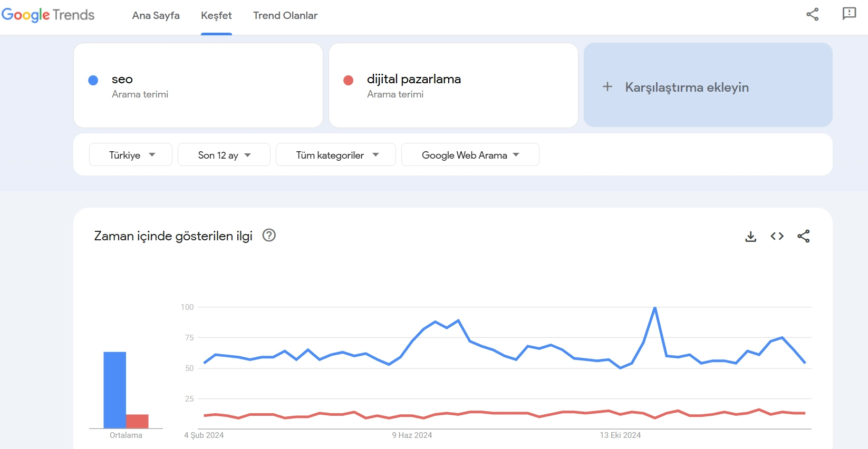This screenshot has height=449, width=868.
Task: Click the Ortalama label under bars
Action: pos(126,435)
